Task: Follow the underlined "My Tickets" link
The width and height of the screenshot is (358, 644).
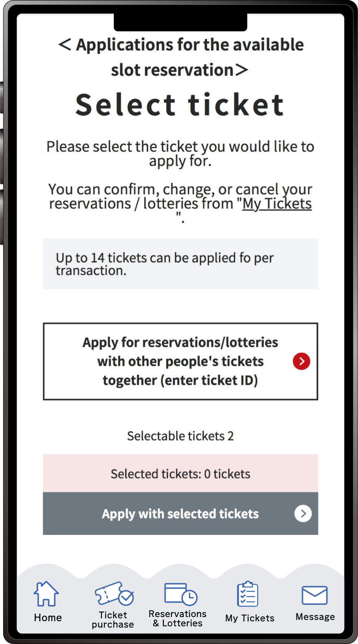Action: [277, 203]
